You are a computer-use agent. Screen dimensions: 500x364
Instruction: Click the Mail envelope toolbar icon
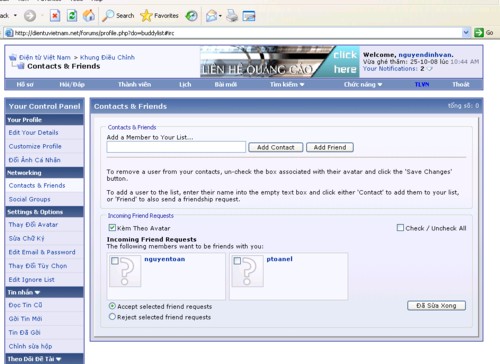[211, 16]
